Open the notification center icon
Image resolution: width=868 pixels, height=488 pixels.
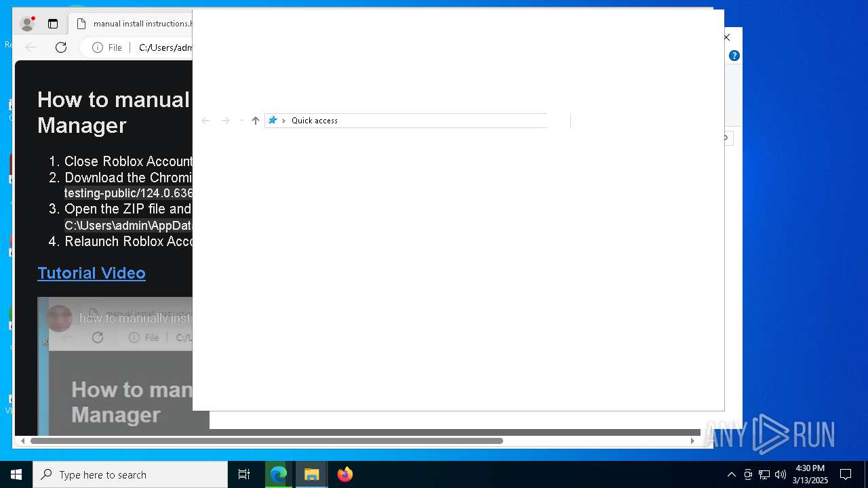[x=846, y=474]
